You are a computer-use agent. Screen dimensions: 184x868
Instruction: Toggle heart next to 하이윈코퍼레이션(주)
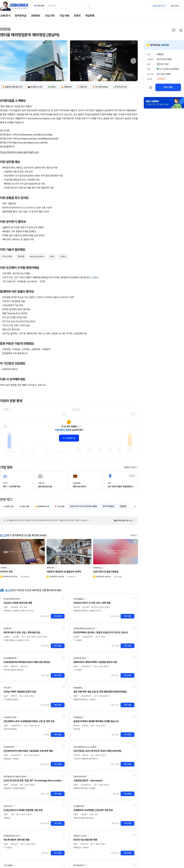click(x=21, y=599)
